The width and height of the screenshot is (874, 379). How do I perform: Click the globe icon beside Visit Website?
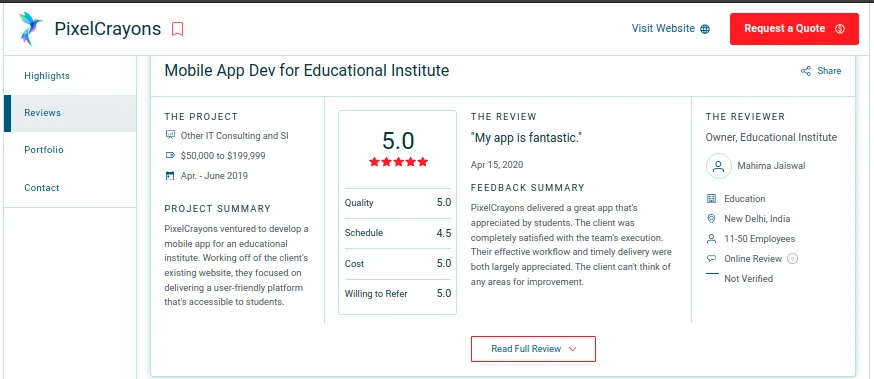[x=705, y=29]
